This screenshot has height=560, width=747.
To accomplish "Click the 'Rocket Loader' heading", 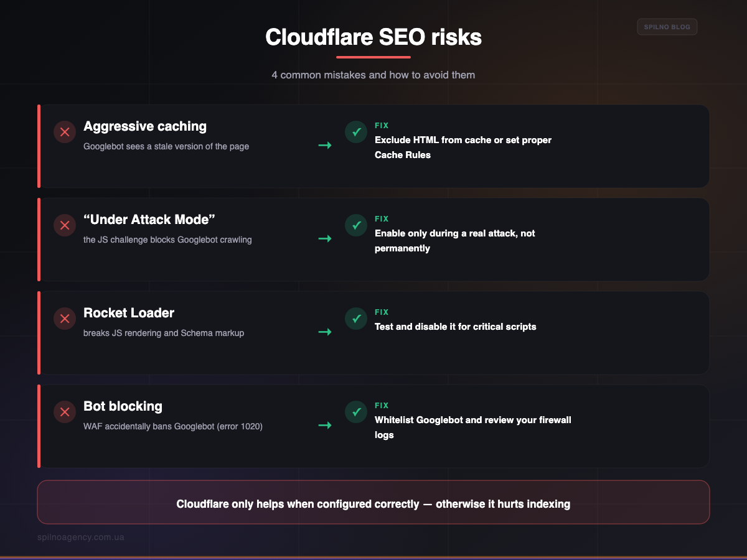I will pyautogui.click(x=129, y=313).
